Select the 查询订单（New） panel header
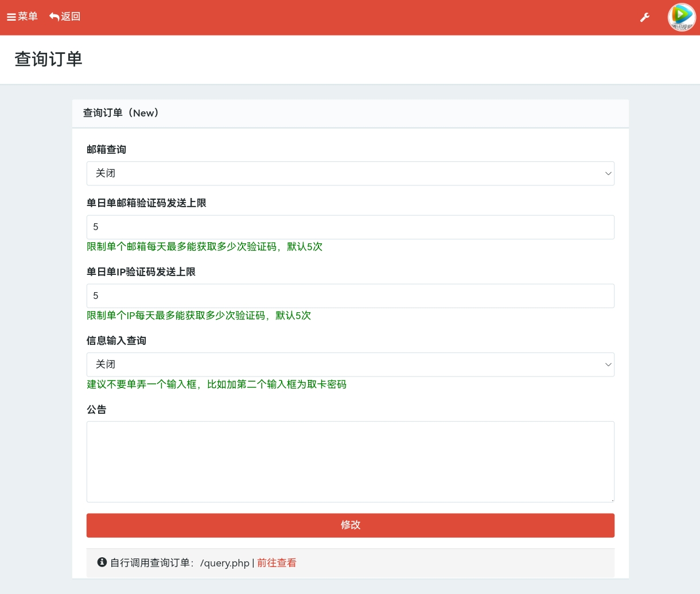Screen dimensions: 700x594 pyautogui.click(x=121, y=113)
